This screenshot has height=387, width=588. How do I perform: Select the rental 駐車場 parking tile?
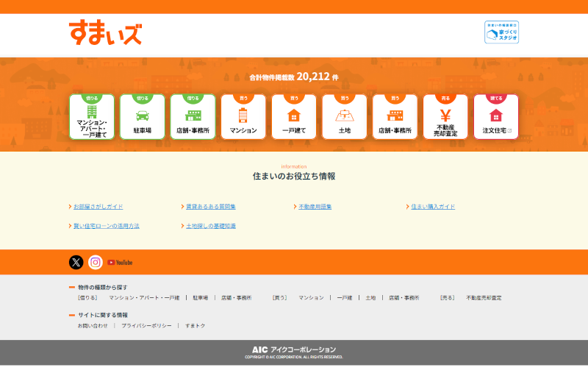(x=143, y=117)
